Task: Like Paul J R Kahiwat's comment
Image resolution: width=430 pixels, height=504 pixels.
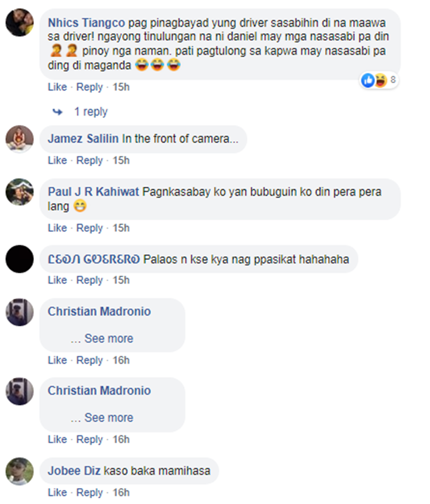Action: pos(57,228)
